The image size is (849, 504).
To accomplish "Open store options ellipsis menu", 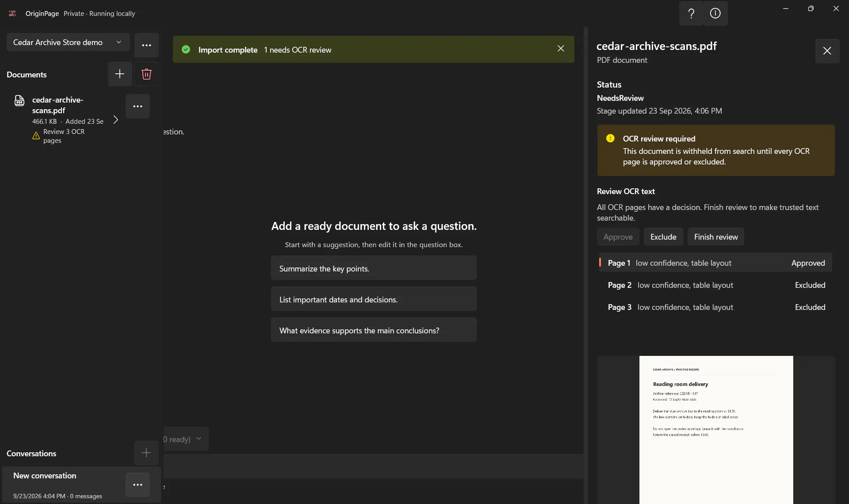I will pyautogui.click(x=146, y=45).
